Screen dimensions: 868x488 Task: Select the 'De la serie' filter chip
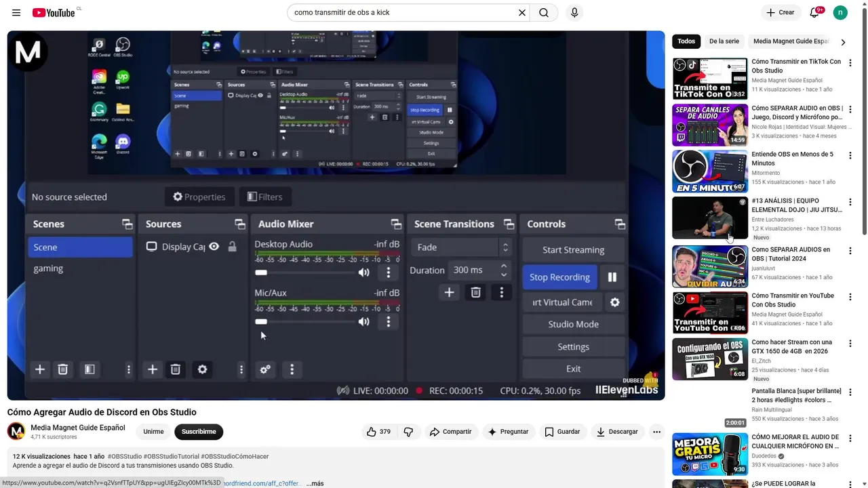click(x=724, y=41)
